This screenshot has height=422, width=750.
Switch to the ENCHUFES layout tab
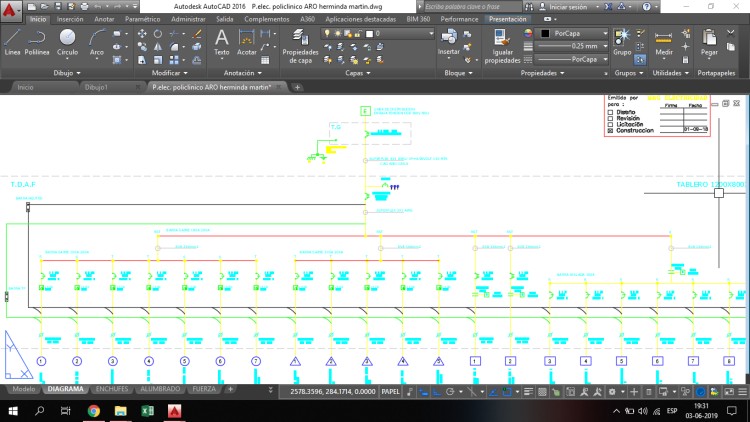point(111,389)
